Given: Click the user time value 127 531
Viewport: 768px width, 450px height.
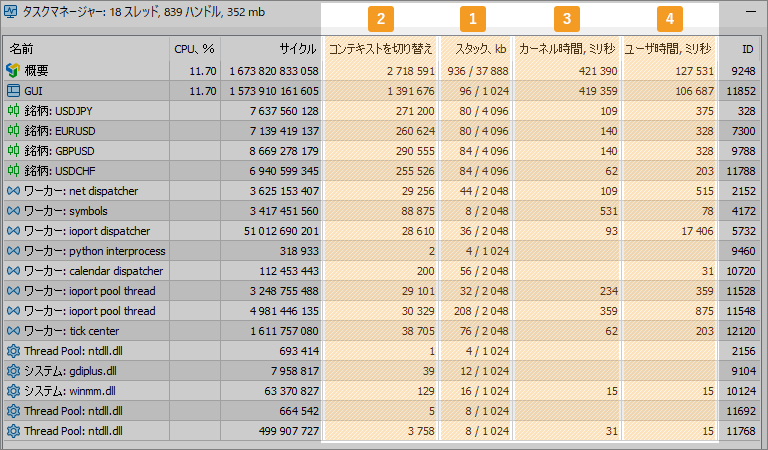Looking at the screenshot, I should tap(695, 71).
